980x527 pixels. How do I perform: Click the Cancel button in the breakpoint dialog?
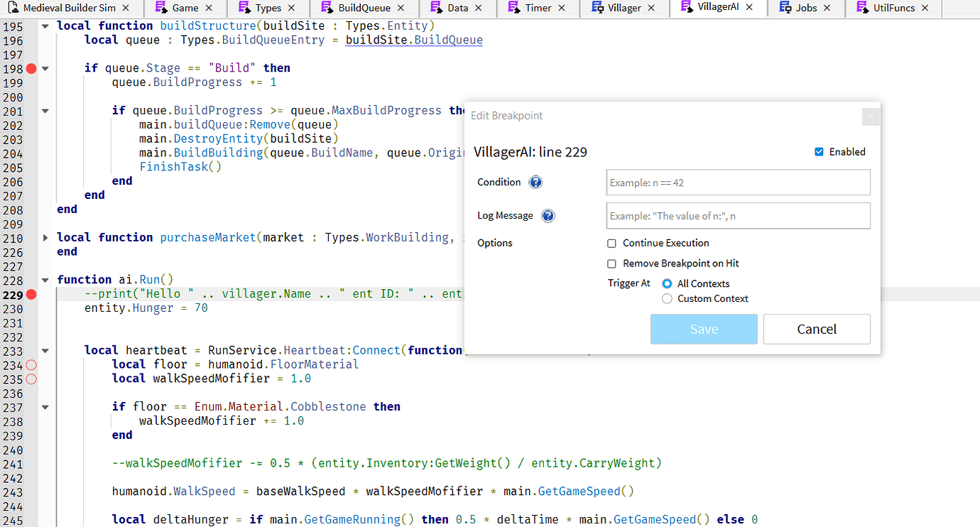817,329
